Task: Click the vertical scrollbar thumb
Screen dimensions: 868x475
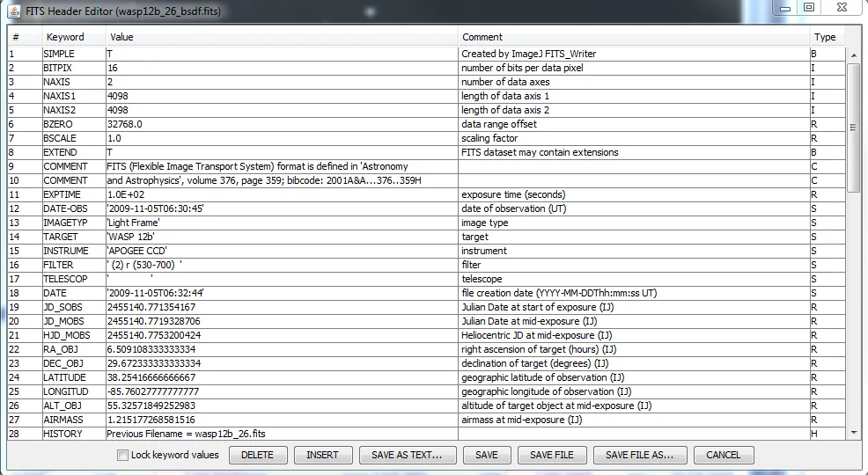Action: (x=853, y=128)
